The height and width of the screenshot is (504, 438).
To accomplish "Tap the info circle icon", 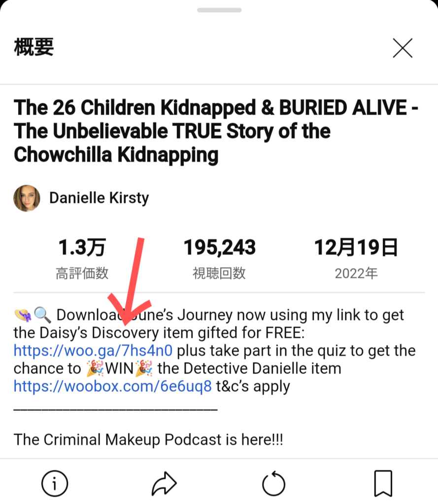I will (x=55, y=483).
